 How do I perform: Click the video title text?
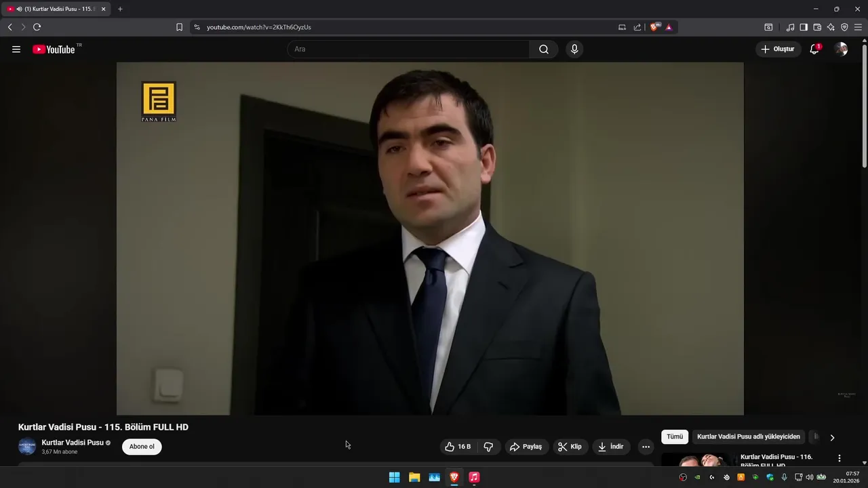(x=103, y=427)
